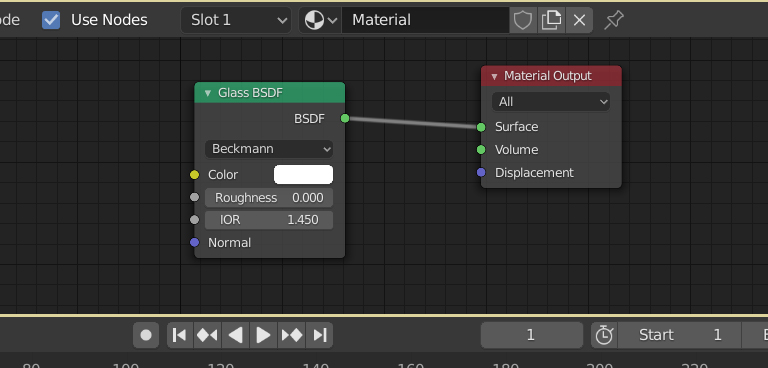Image resolution: width=768 pixels, height=368 pixels.
Task: Toggle the preview range clock icon
Action: coord(604,335)
